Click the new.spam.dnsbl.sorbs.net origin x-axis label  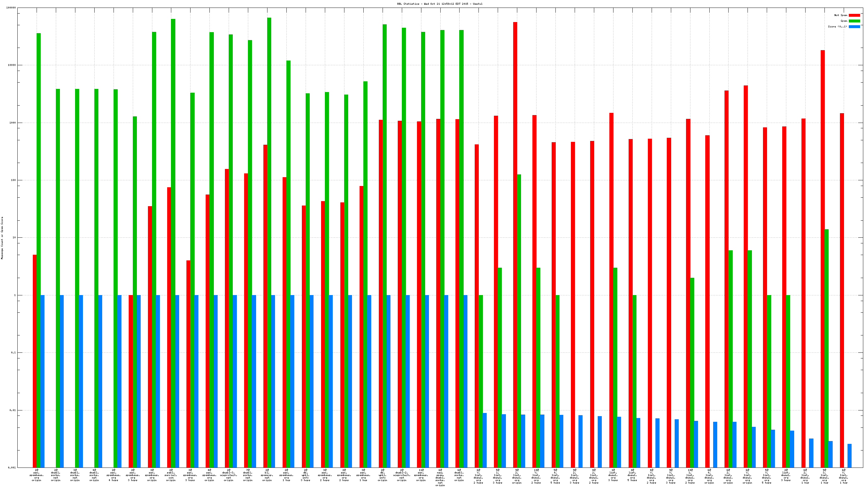tap(440, 478)
